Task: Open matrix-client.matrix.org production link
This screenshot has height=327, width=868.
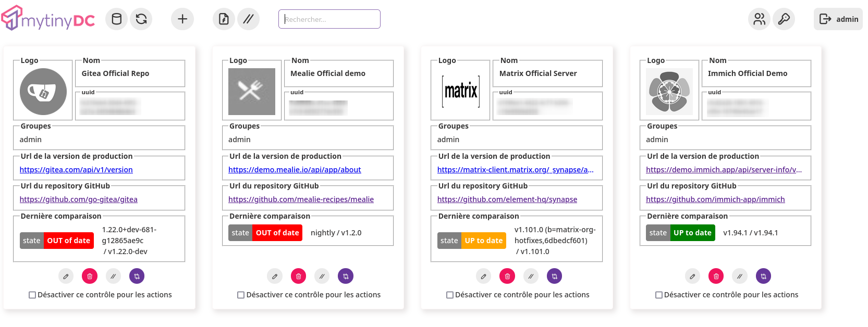Action: coord(515,170)
